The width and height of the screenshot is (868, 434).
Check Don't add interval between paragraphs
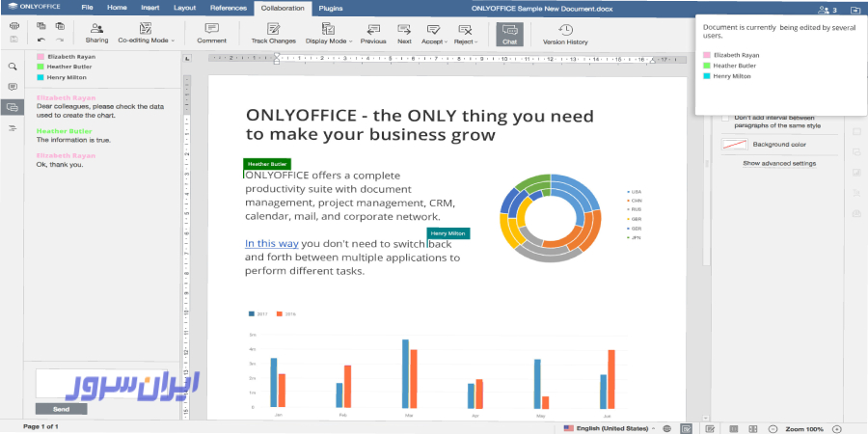tap(725, 118)
